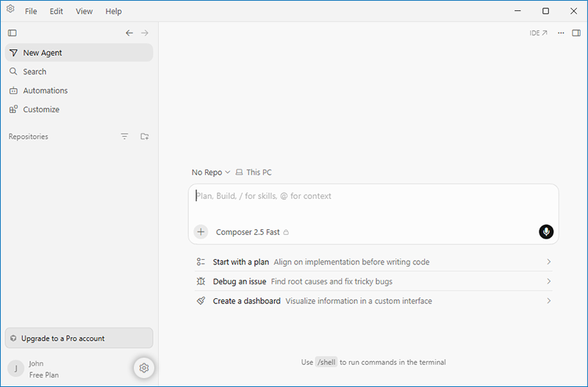Open the Help menu

(x=113, y=11)
